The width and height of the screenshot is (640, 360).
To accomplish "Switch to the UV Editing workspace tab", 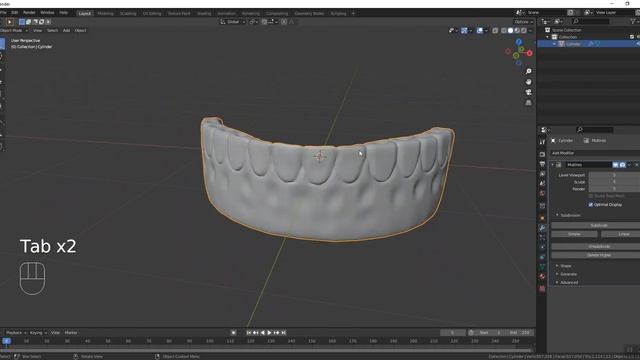I will coord(152,13).
